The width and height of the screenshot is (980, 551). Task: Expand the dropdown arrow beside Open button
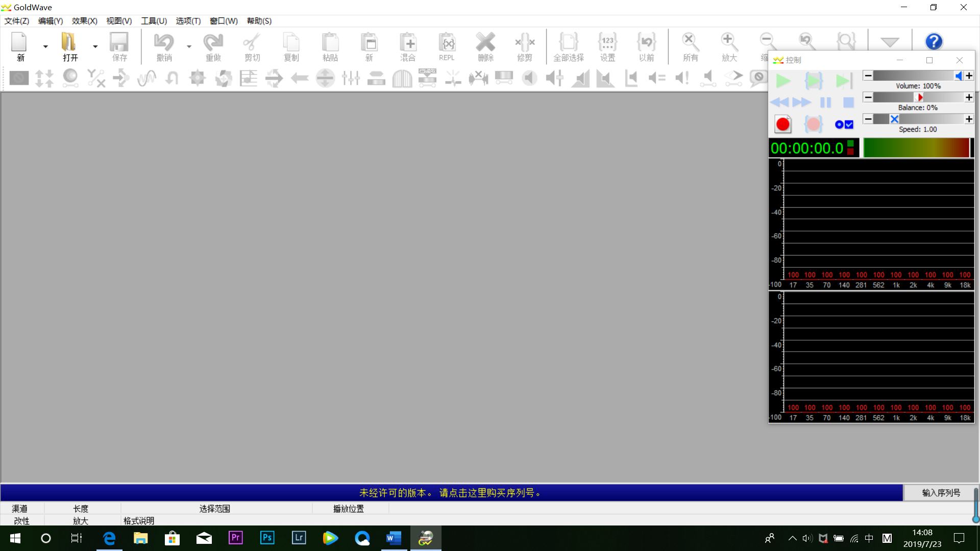tap(95, 46)
